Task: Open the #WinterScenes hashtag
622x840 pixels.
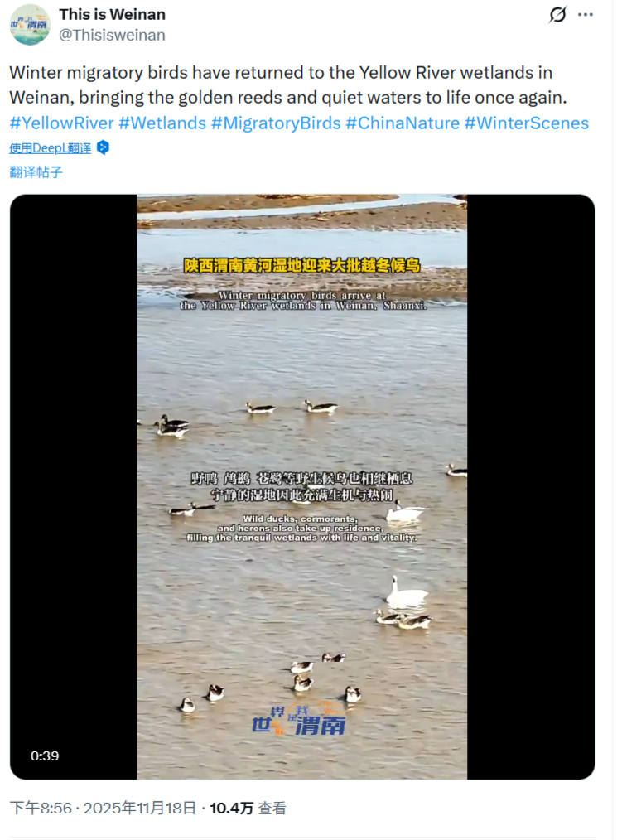Action: 527,123
